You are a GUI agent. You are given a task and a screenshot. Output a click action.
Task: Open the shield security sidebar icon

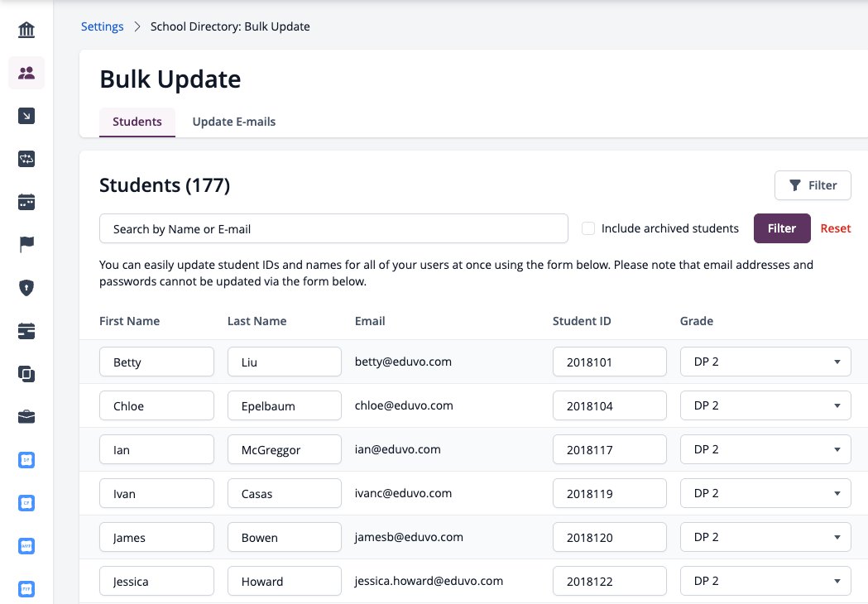click(26, 288)
